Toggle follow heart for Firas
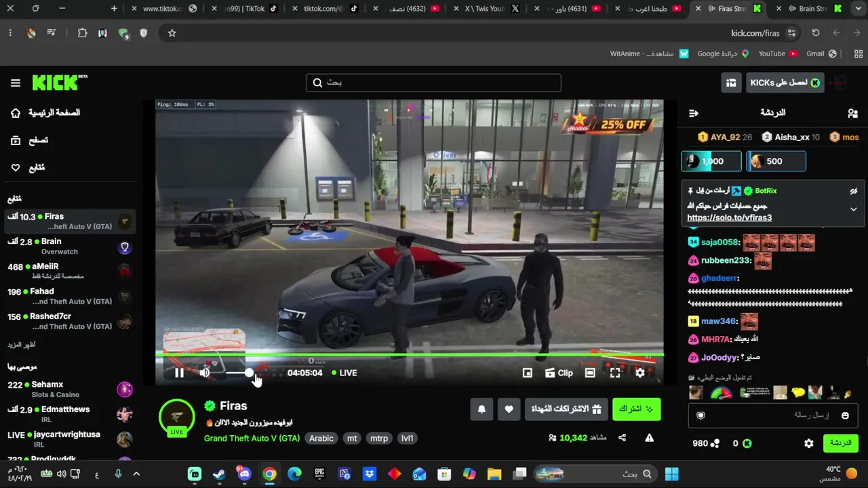 (509, 409)
